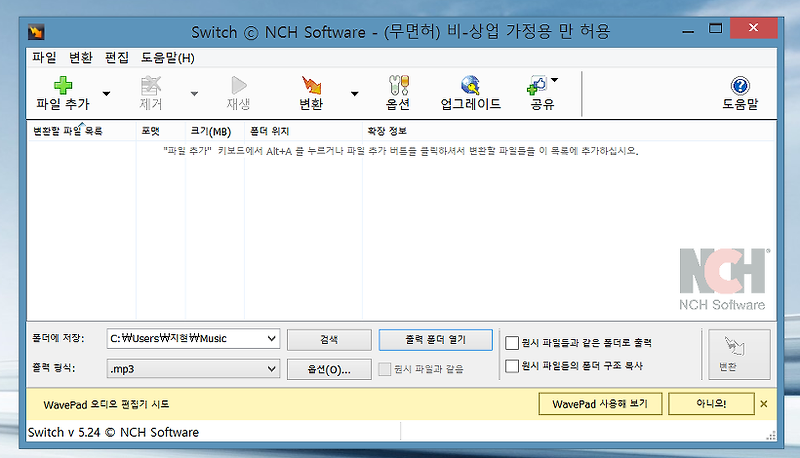
Task: Expand the Add File dropdown arrow
Action: (106, 93)
